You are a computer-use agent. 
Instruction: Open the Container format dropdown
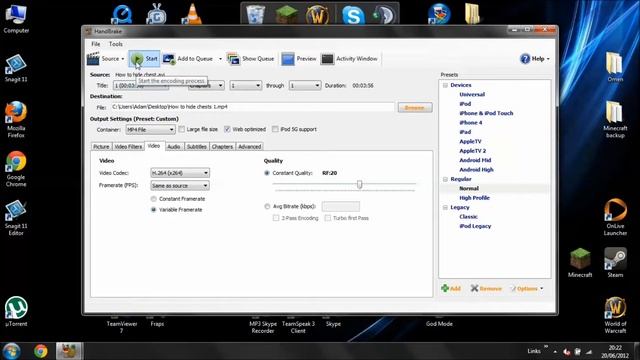click(150, 130)
